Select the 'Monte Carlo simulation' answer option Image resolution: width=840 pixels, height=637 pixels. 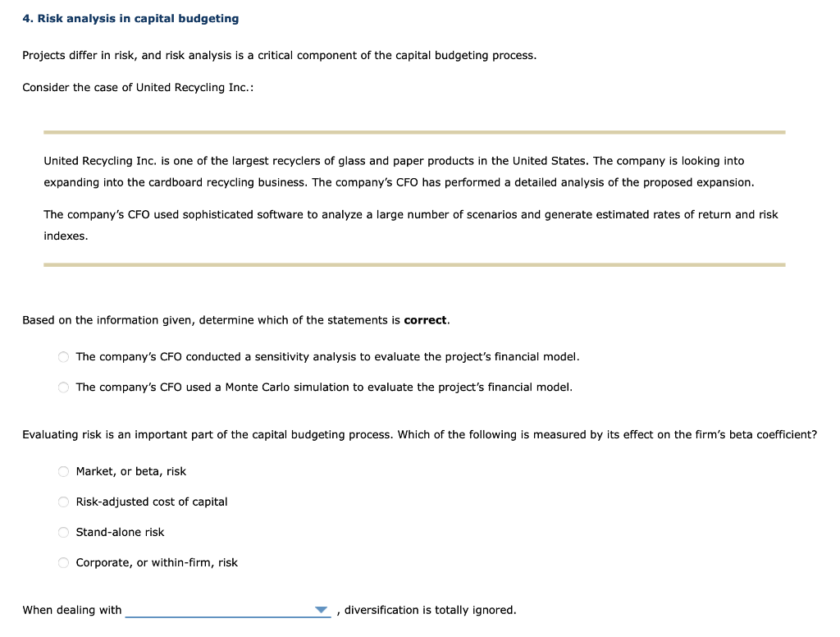(x=63, y=387)
